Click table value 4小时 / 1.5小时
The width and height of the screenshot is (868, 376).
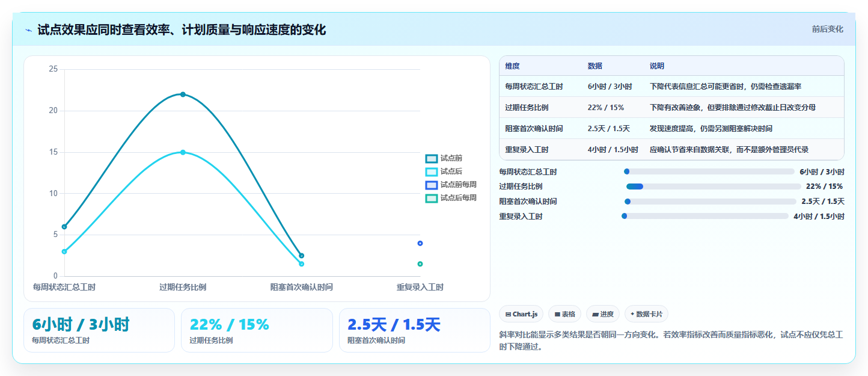click(x=613, y=150)
